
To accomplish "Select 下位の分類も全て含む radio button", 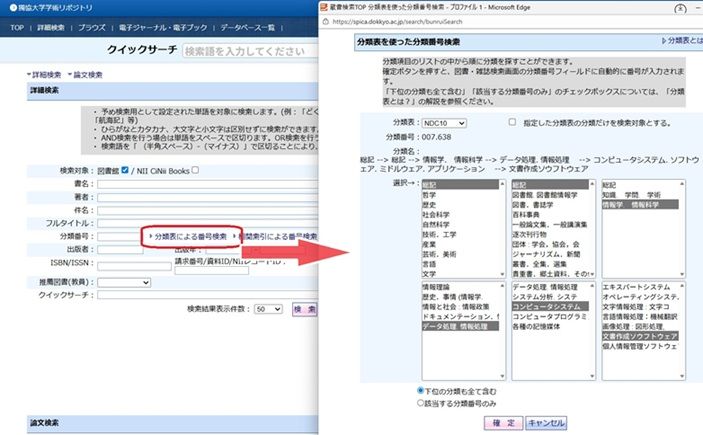I will tap(421, 391).
